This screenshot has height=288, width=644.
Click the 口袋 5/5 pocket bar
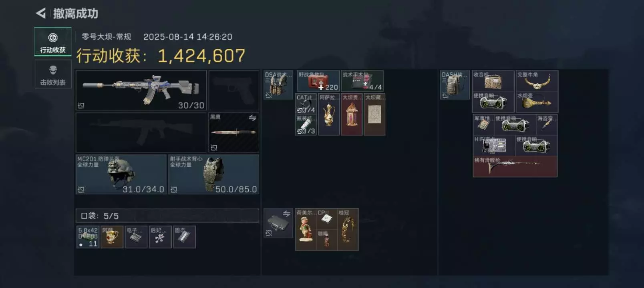(x=167, y=216)
